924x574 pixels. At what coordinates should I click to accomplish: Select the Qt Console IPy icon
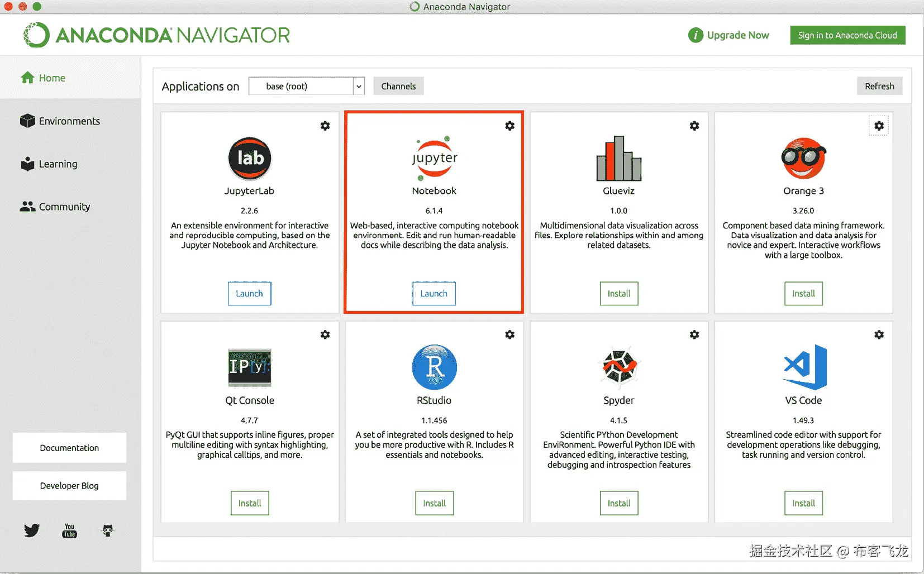pos(249,368)
